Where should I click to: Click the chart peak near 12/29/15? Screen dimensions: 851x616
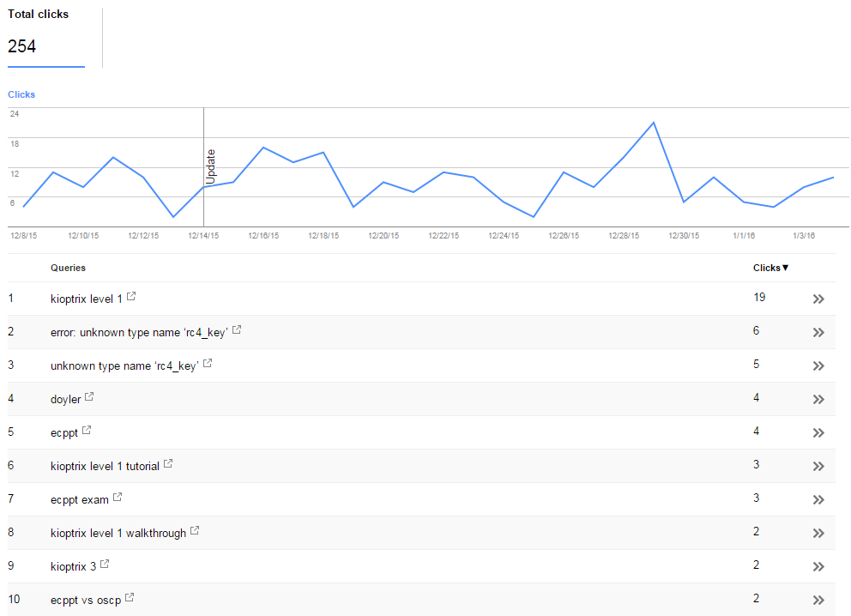(654, 123)
